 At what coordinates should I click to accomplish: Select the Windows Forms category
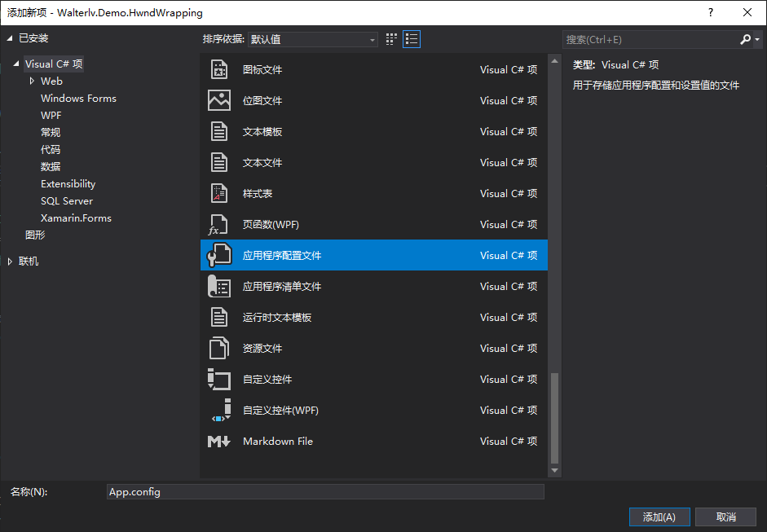tap(78, 99)
